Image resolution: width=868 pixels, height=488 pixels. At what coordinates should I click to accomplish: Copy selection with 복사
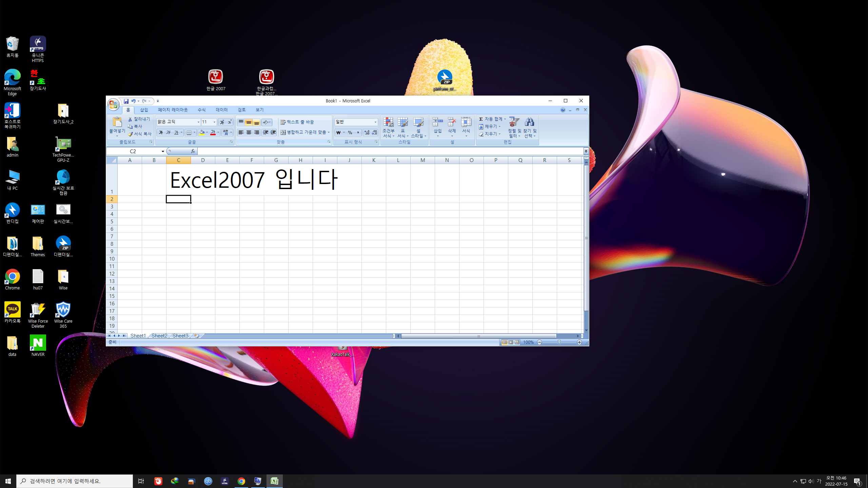tap(135, 126)
